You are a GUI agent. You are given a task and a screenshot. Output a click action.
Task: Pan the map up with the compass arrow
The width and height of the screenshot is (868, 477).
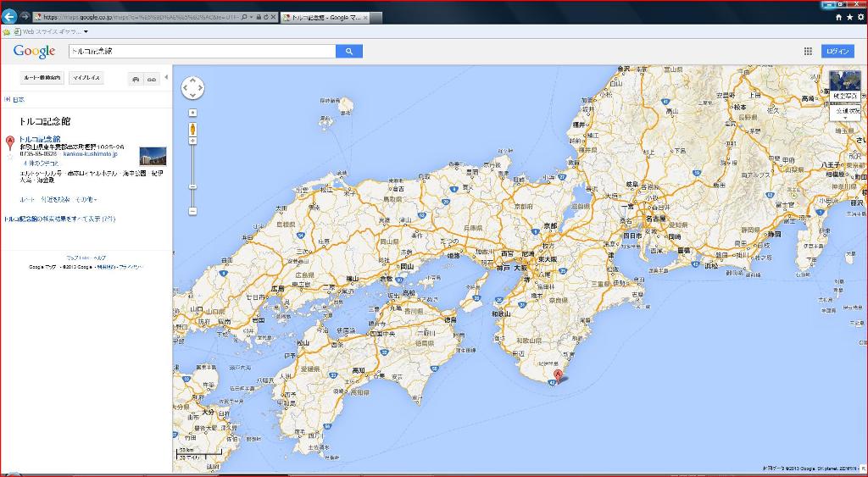coord(192,80)
